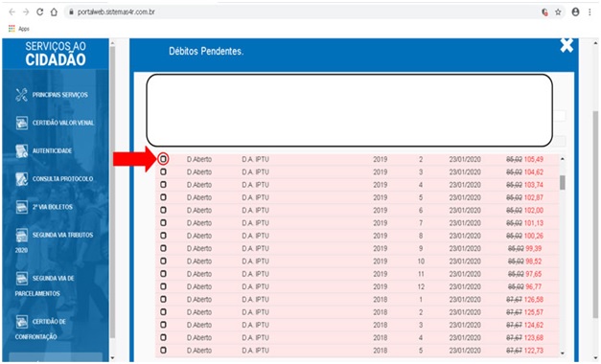The height and width of the screenshot is (364, 601).
Task: Open 2ª Via Boletos icon
Action: (21, 207)
